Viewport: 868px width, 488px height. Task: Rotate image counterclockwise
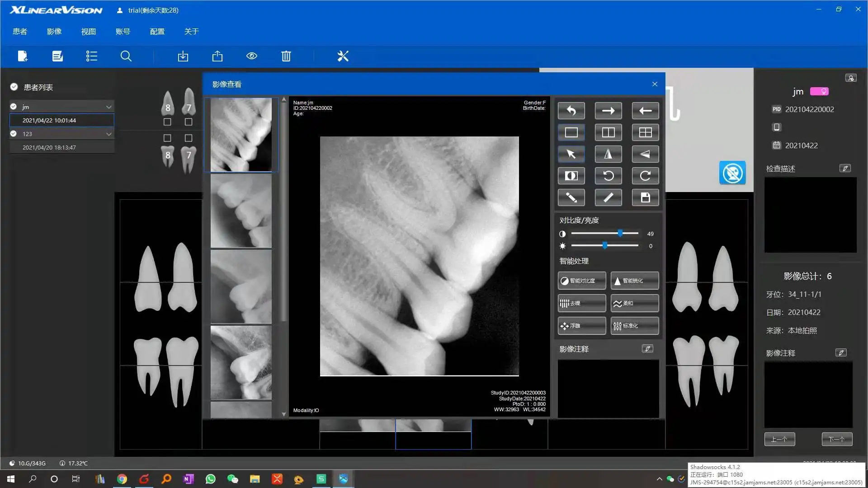[x=608, y=176]
